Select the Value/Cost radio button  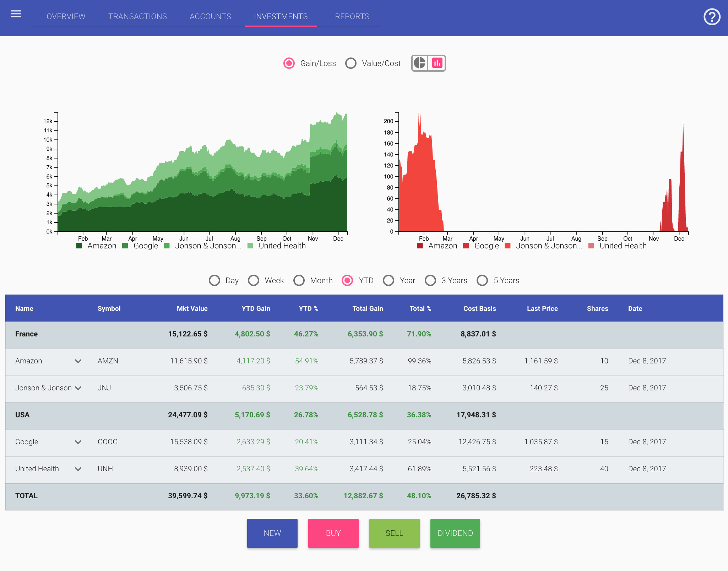point(351,63)
